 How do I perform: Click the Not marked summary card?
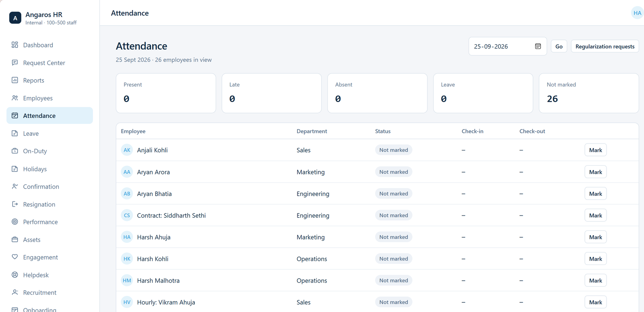point(588,93)
